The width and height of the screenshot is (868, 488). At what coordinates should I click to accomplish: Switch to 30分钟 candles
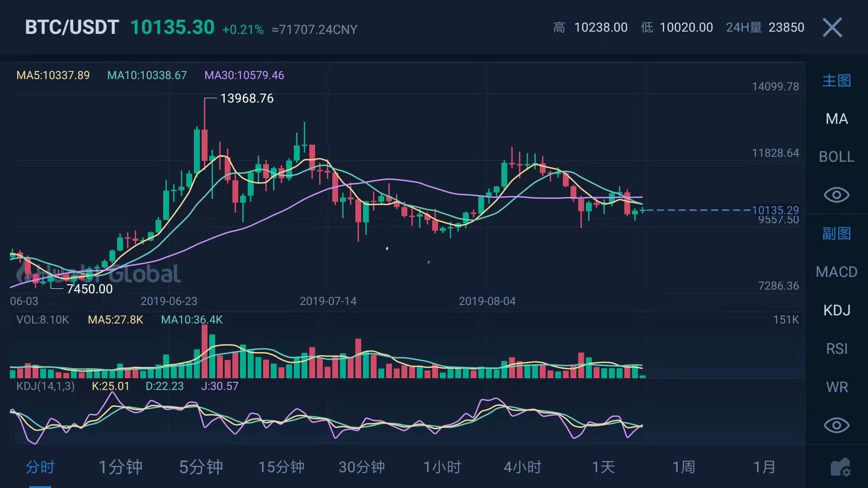(x=362, y=467)
